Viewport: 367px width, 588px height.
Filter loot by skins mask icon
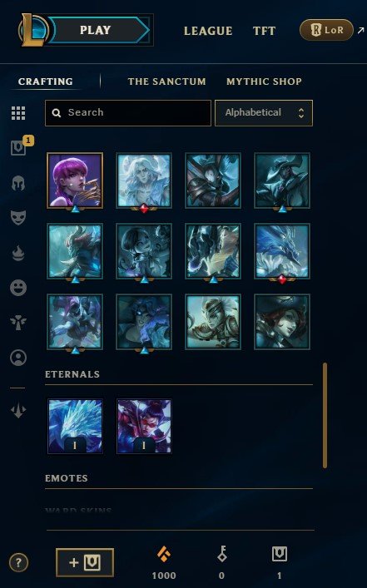tap(18, 218)
